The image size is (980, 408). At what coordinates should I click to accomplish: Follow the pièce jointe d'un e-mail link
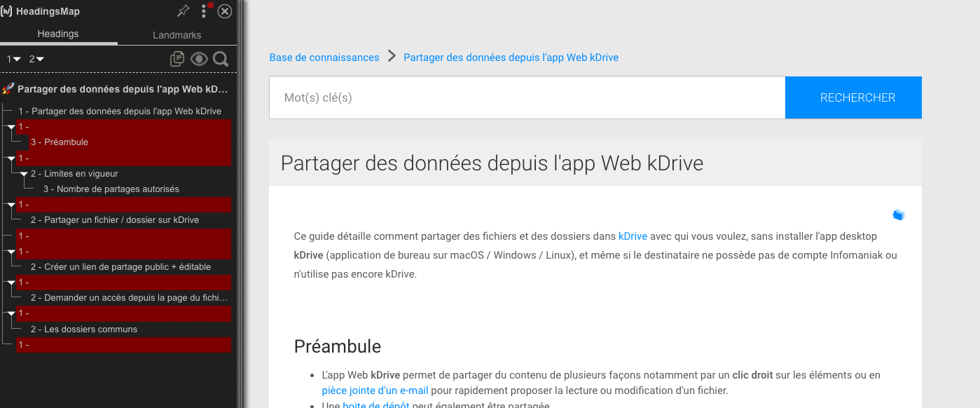pos(375,390)
